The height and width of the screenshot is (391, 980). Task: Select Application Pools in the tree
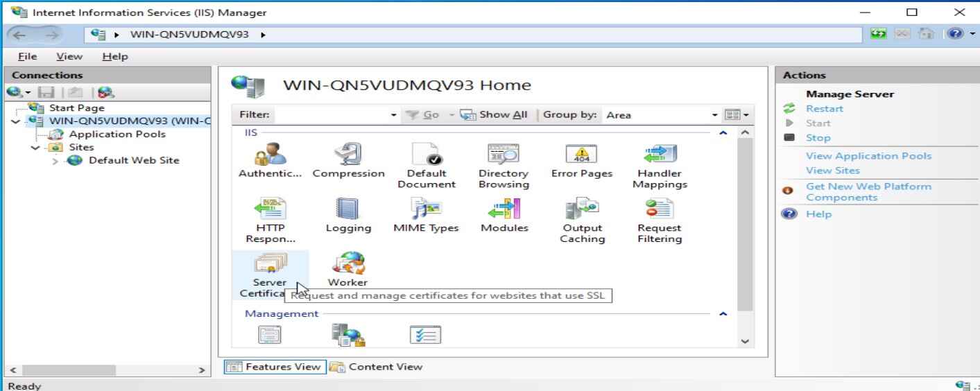(117, 134)
